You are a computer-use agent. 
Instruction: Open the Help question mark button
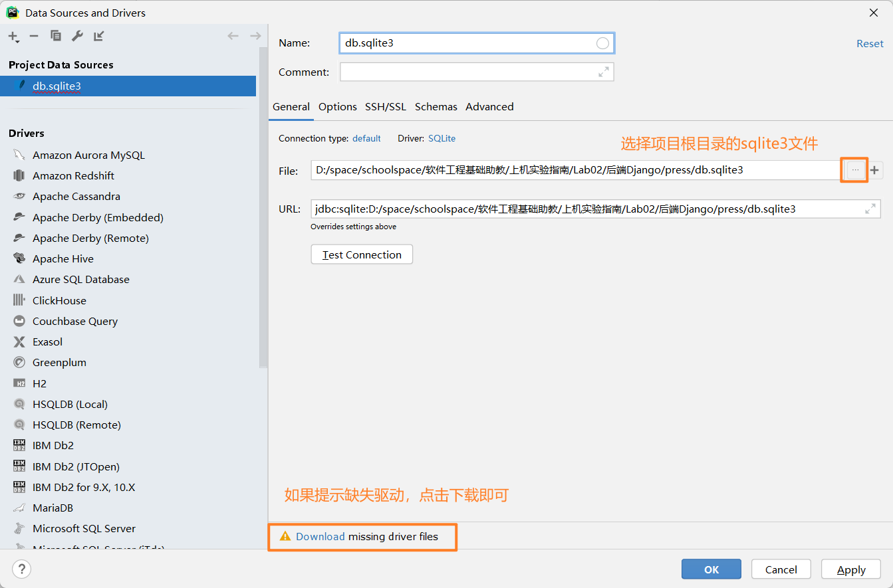tap(21, 569)
